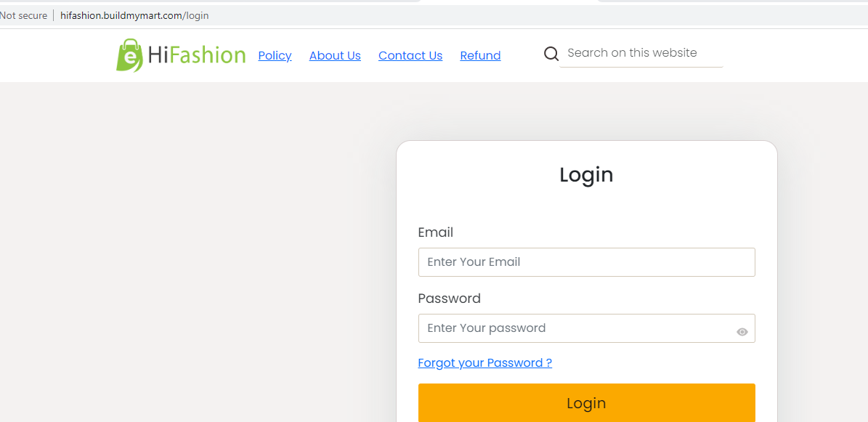Open the Policy page in navigation
The height and width of the screenshot is (422, 868).
(x=275, y=55)
